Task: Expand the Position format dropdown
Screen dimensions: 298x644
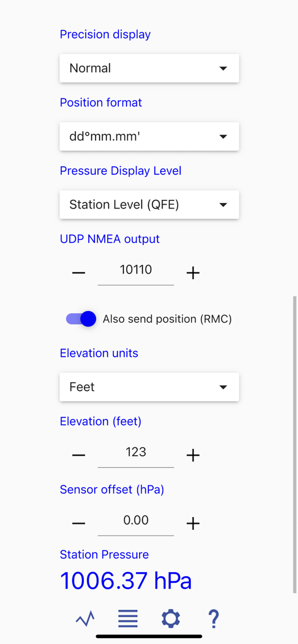Action: 149,137
